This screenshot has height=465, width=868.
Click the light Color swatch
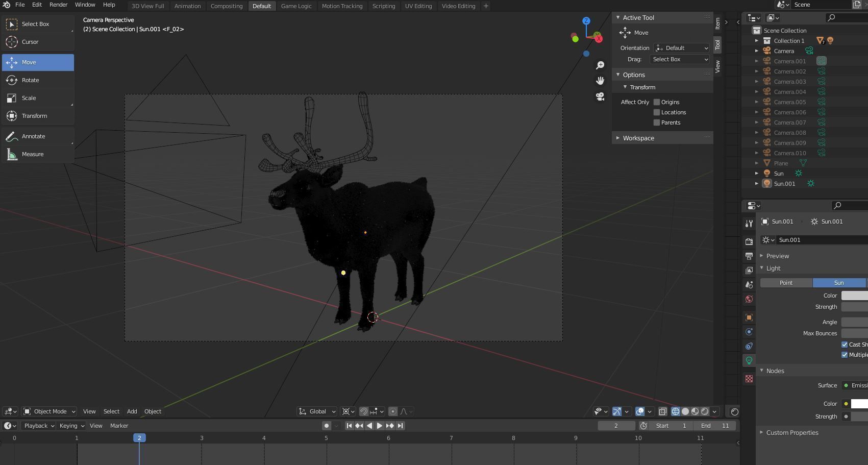click(855, 296)
